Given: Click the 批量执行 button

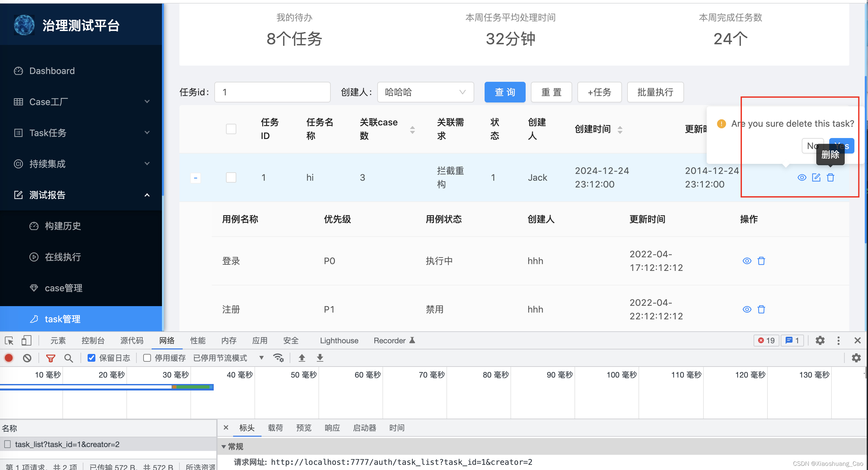Looking at the screenshot, I should click(655, 92).
